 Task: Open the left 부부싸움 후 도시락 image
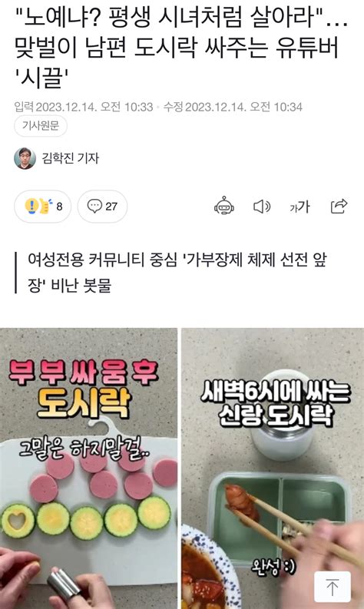click(x=88, y=468)
